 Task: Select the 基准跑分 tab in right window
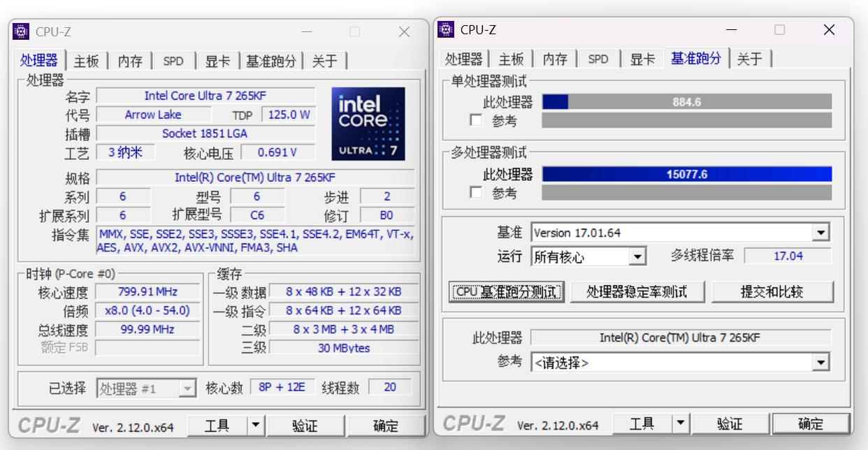pyautogui.click(x=696, y=58)
